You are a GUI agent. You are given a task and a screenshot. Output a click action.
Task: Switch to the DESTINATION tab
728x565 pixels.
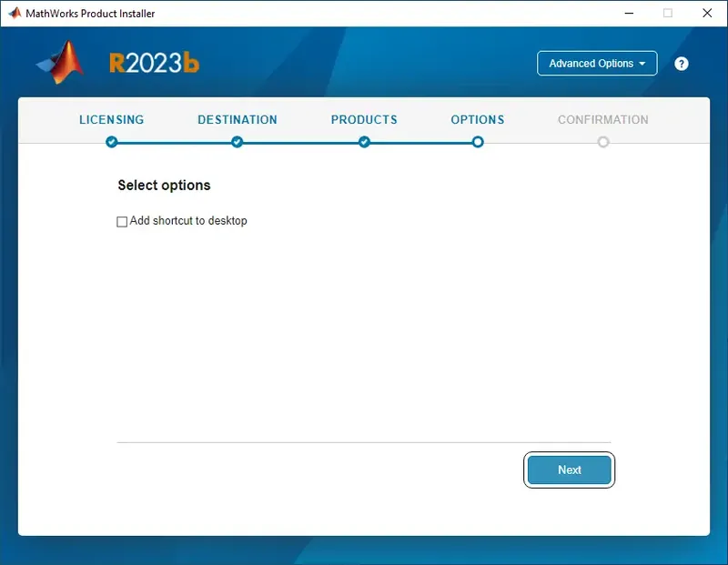tap(238, 119)
